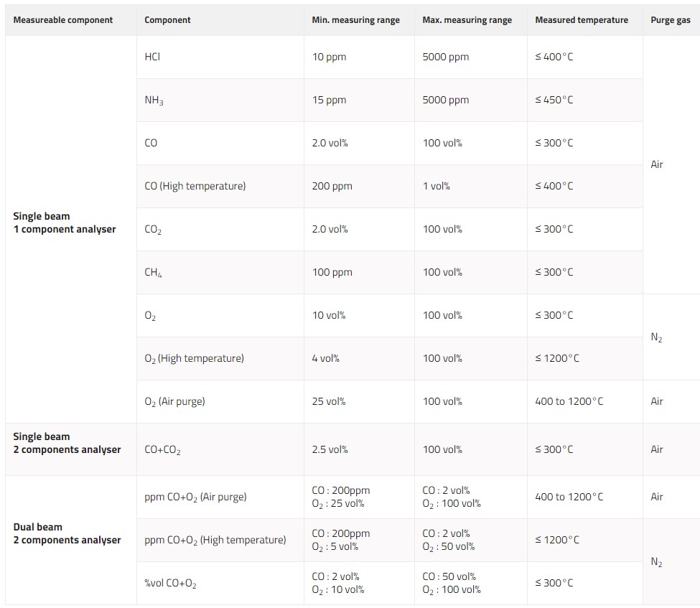Click the 1 vol% maximum range value
The height and width of the screenshot is (608, 700).
point(437,186)
